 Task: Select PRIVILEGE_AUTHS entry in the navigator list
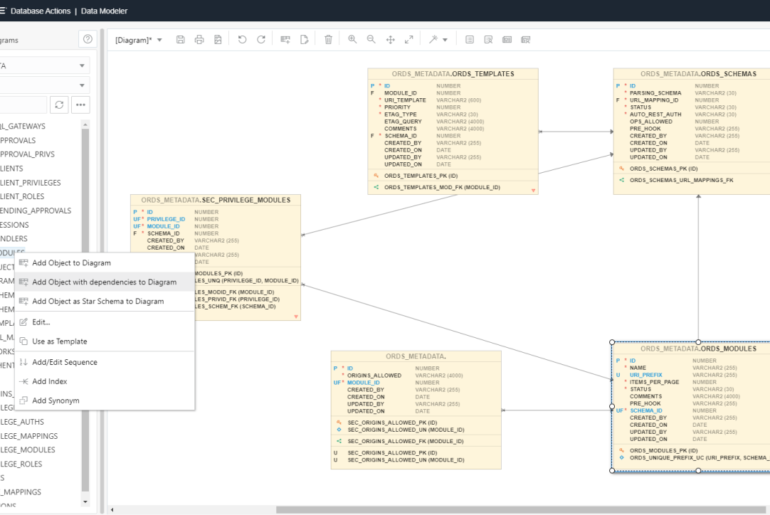pyautogui.click(x=22, y=422)
